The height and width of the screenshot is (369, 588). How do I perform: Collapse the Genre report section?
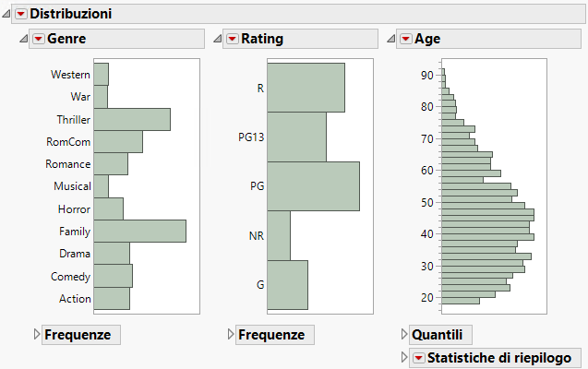point(24,39)
